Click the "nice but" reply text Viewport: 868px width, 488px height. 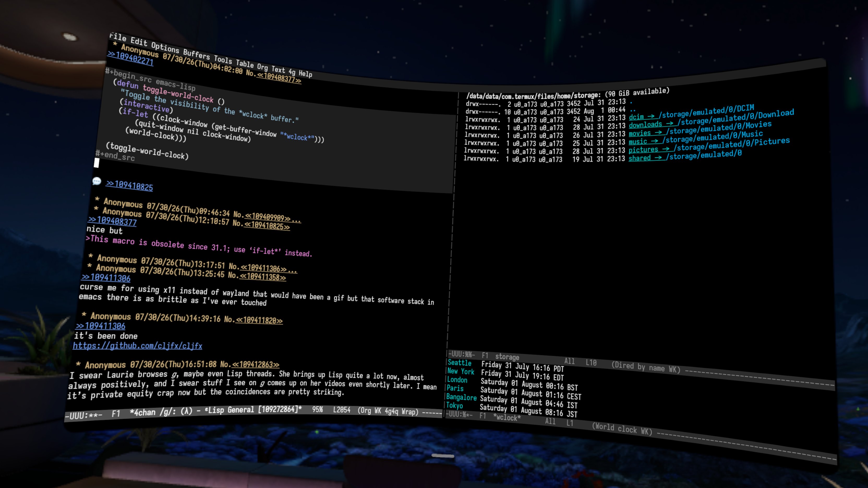pos(104,230)
